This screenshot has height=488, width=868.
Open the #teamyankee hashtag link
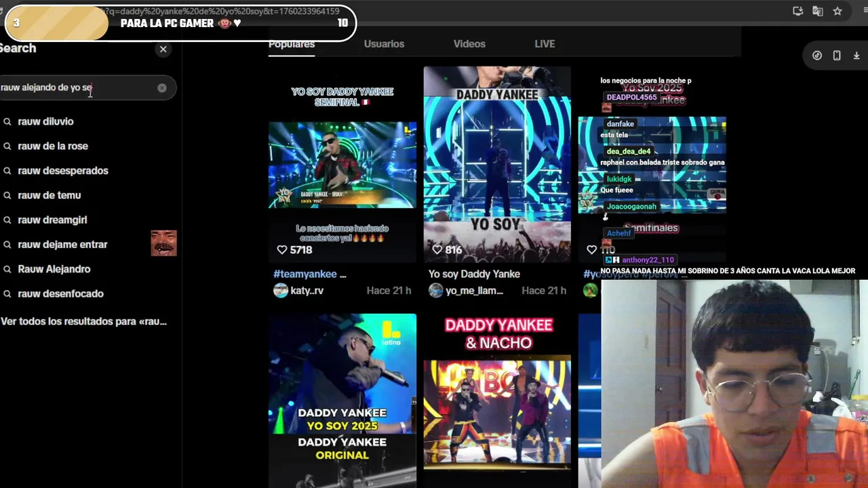[x=305, y=274]
